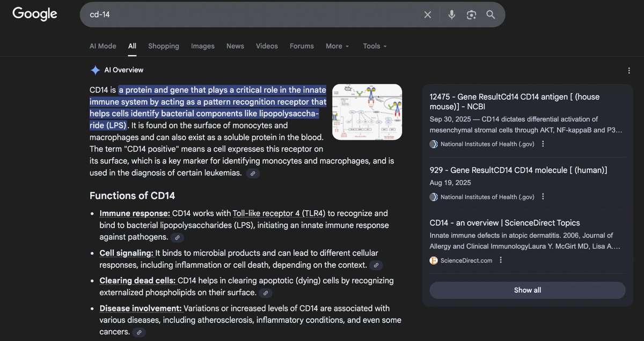Screen dimensions: 644x341
Task: Click the magnifying glass search icon
Action: click(491, 14)
